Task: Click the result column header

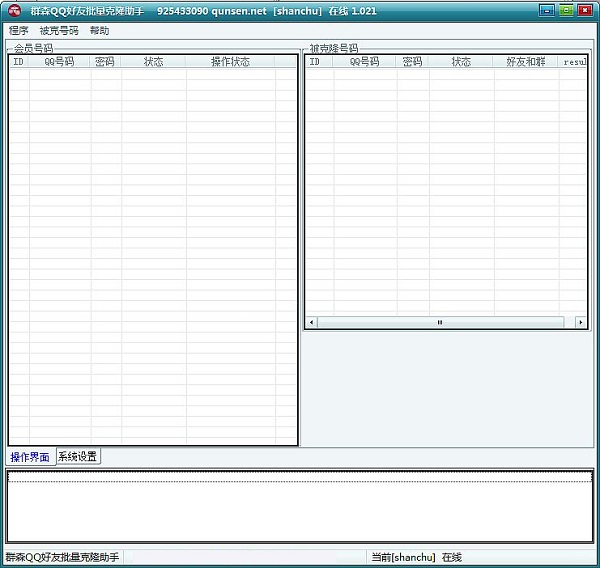Action: (x=574, y=62)
